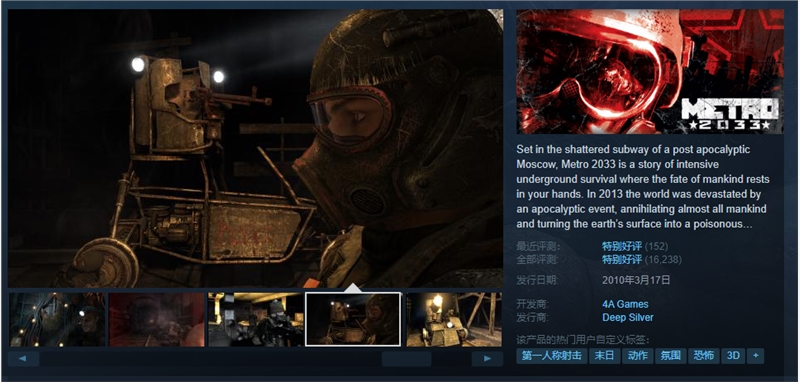Click the 第一人称射击 tag
Viewport: 800px width, 382px height.
coord(552,355)
